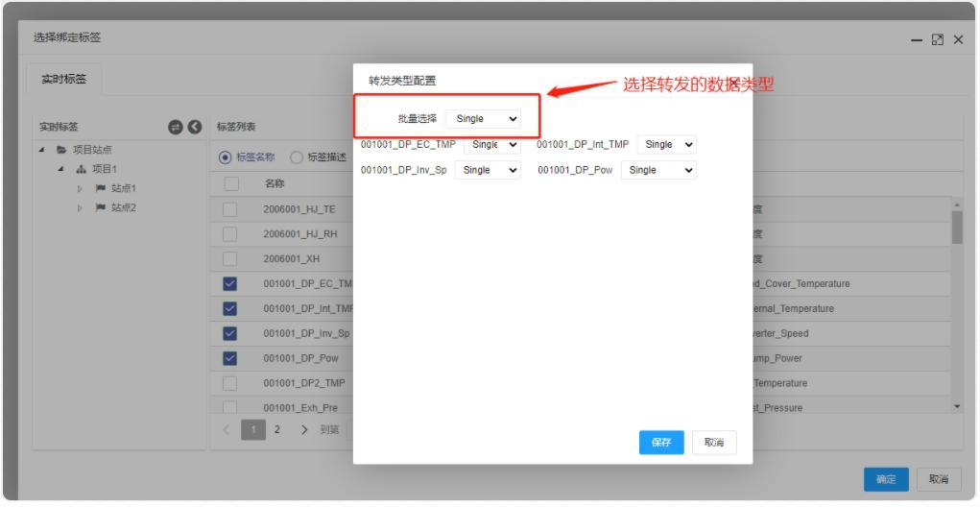Click the 001001_Exh_Pre name cell
Image resolution: width=980 pixels, height=507 pixels.
(300, 407)
